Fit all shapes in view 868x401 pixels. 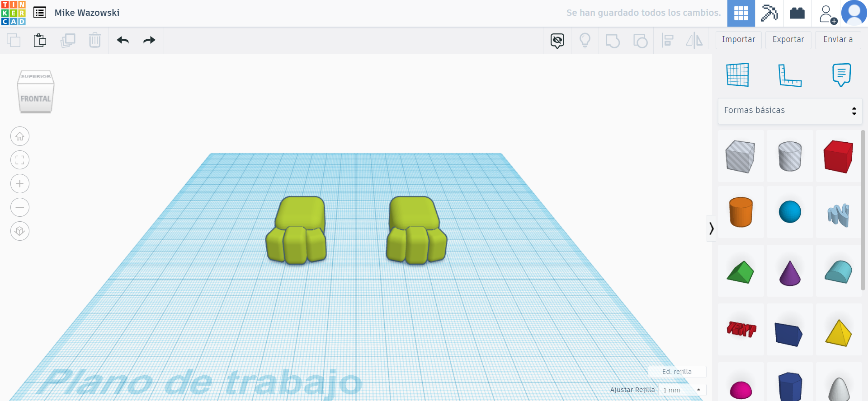pyautogui.click(x=20, y=160)
